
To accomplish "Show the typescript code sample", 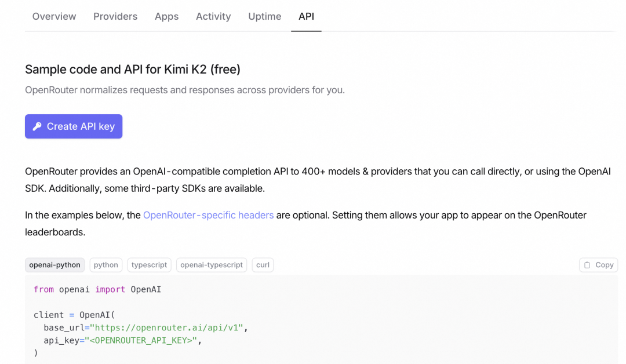I will tap(149, 265).
